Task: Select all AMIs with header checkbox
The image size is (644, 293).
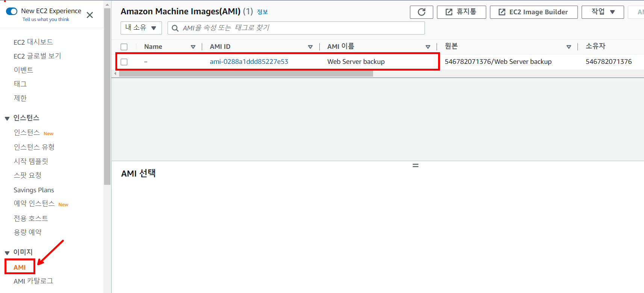Action: (x=124, y=47)
